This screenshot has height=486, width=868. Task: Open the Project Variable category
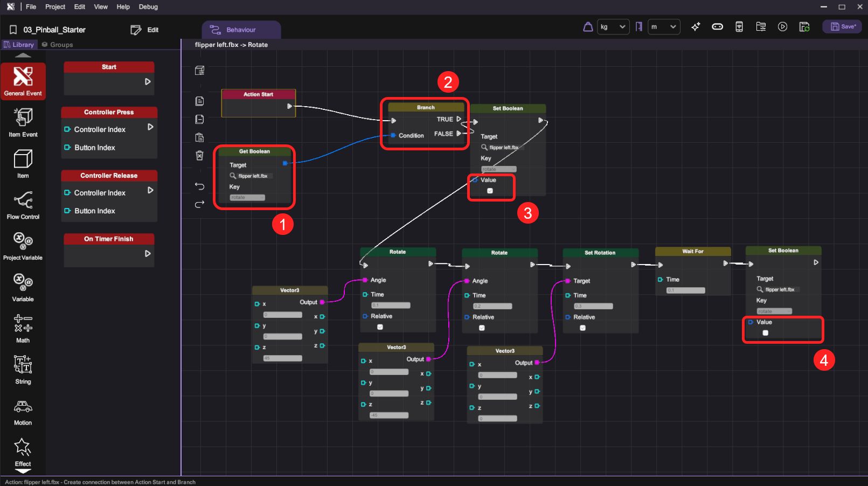click(x=23, y=246)
